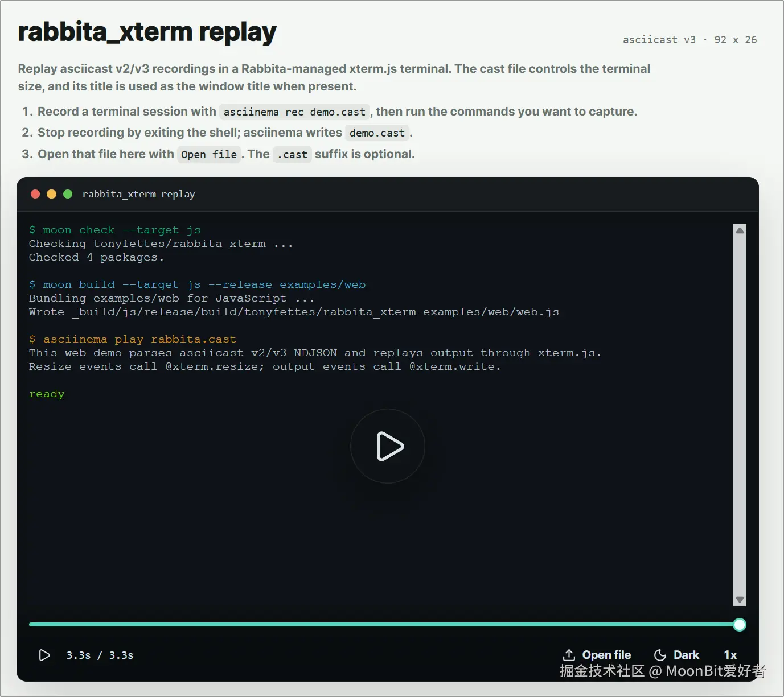Click the "Bundling examples/web for JavaScript ..." line
Viewport: 784px width, 697px height.
tap(171, 298)
